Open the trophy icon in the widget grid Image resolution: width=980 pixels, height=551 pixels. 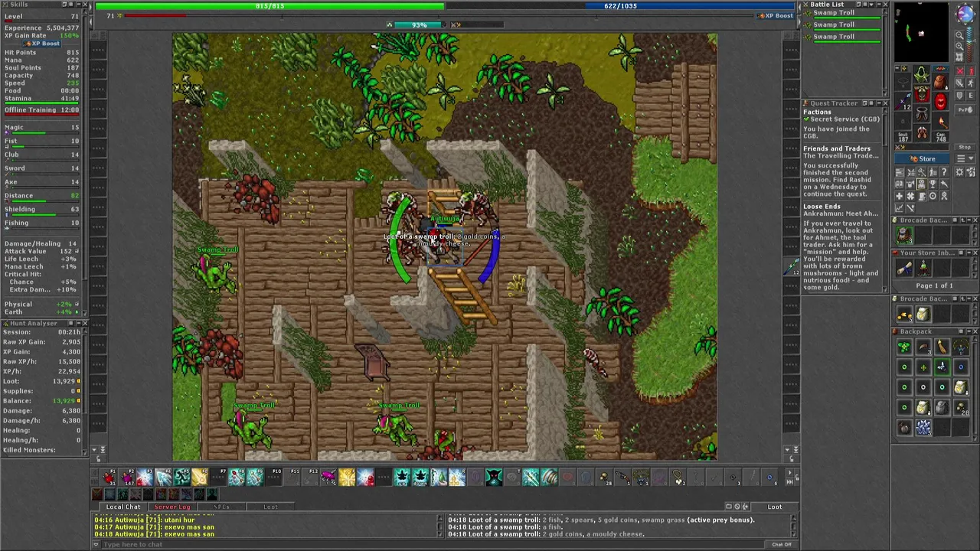coord(933,184)
